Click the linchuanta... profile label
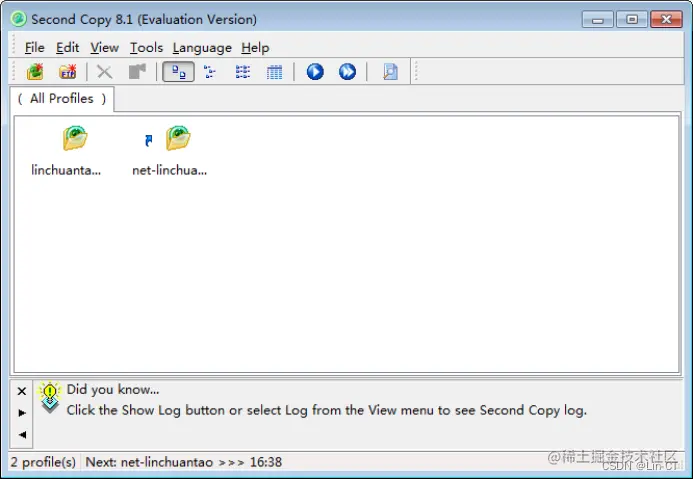 click(66, 170)
